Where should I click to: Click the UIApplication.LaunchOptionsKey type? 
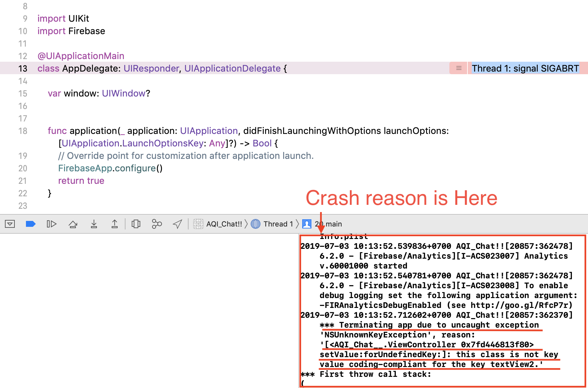[133, 143]
